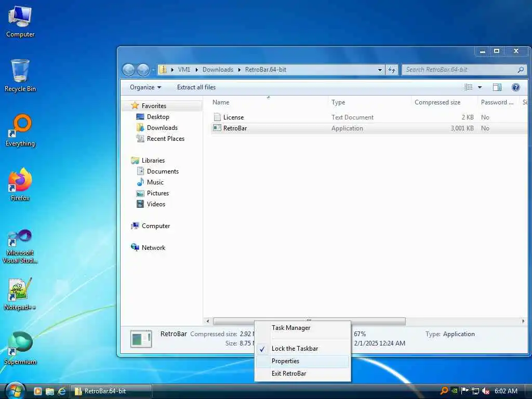The height and width of the screenshot is (399, 532).
Task: Select the Recycle Bin desktop icon
Action: (x=20, y=75)
